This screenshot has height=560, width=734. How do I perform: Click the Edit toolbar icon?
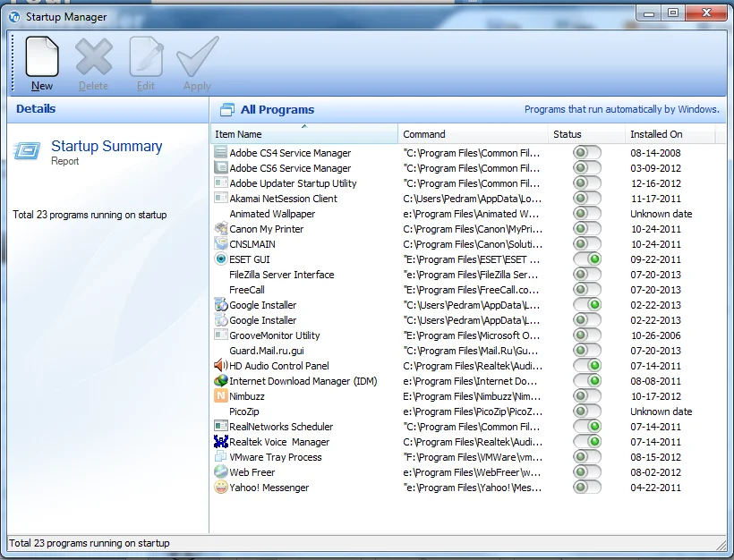[x=146, y=56]
